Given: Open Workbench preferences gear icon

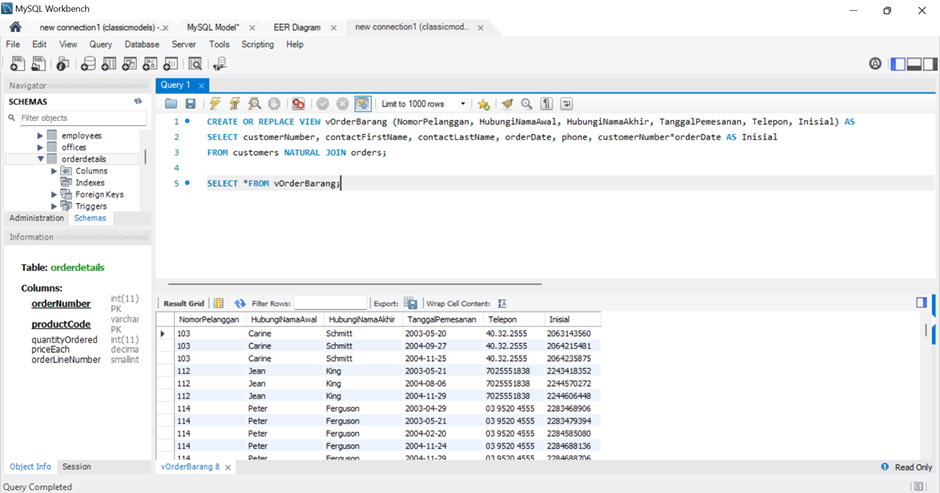Looking at the screenshot, I should [x=875, y=64].
